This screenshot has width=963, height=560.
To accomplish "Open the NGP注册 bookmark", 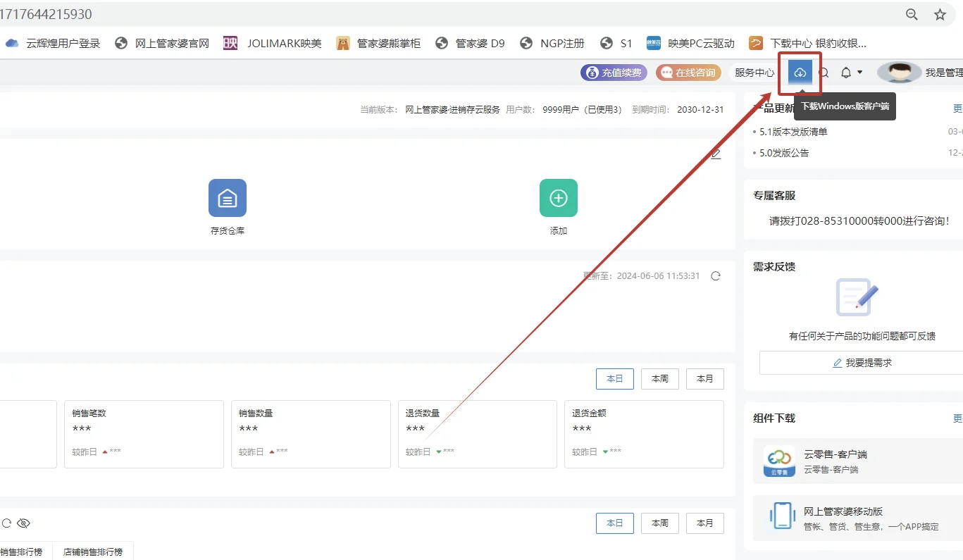I will coord(552,43).
